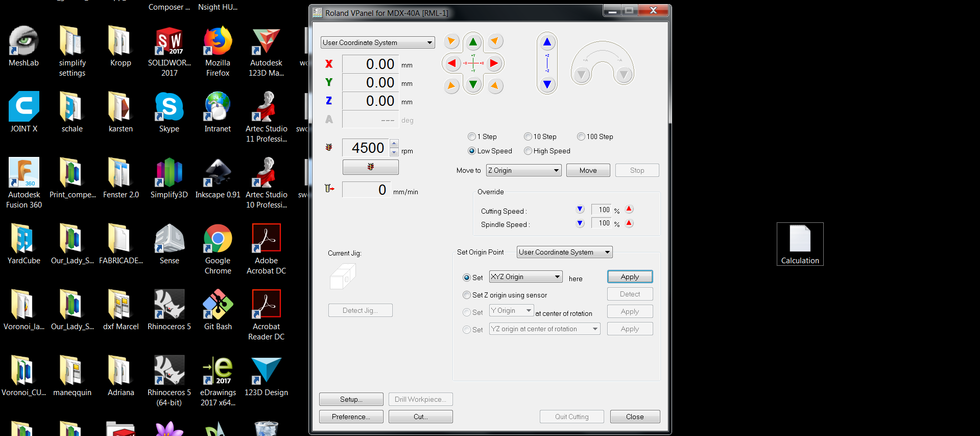980x436 pixels.
Task: Choose Low Speed jog mode
Action: (471, 151)
